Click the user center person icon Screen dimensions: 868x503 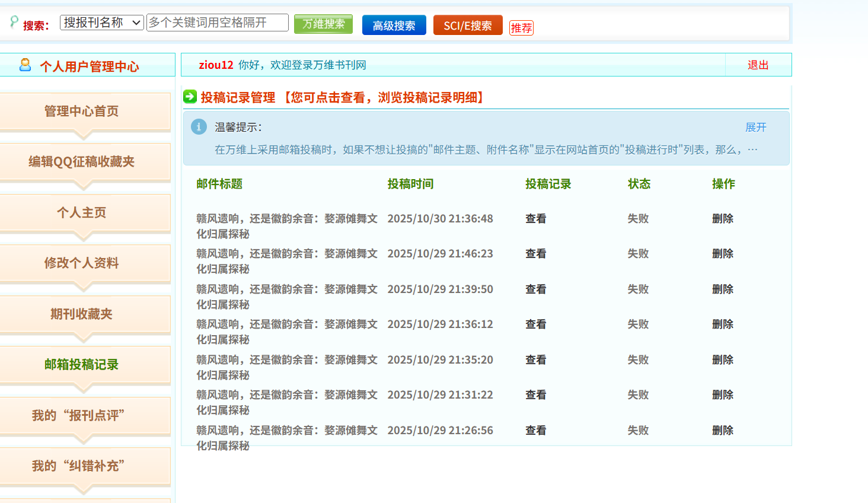coord(25,65)
